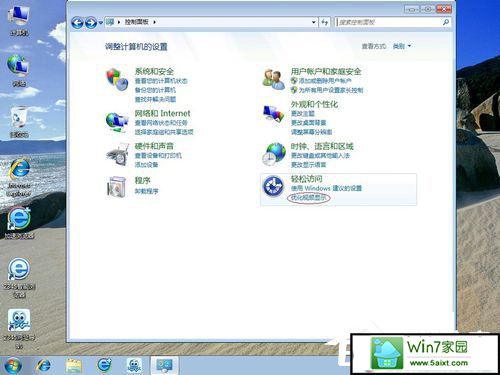This screenshot has height=375, width=500.
Task: Click 更改桌面背景 link
Action: (x=308, y=123)
